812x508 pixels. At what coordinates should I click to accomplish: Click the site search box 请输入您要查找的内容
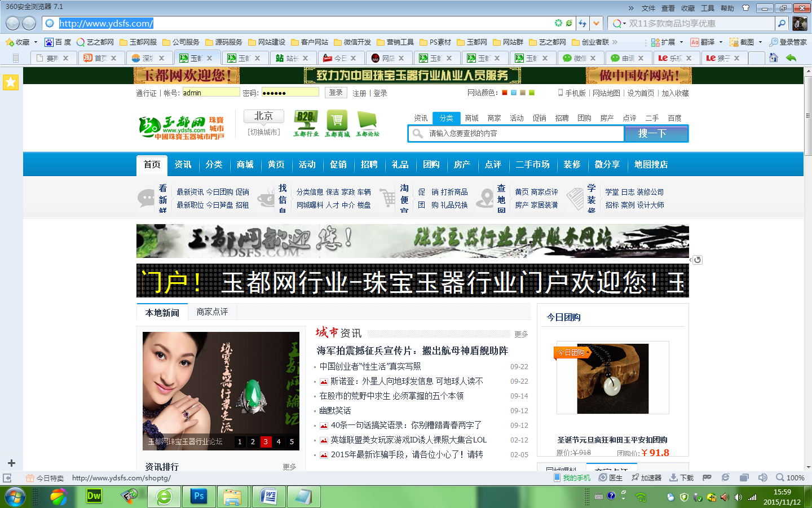[x=516, y=133]
